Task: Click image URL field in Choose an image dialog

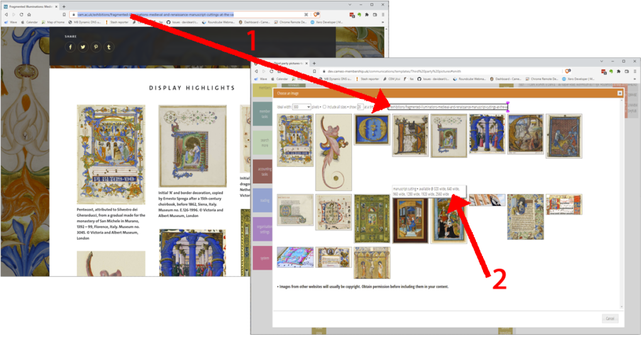Action: point(448,107)
